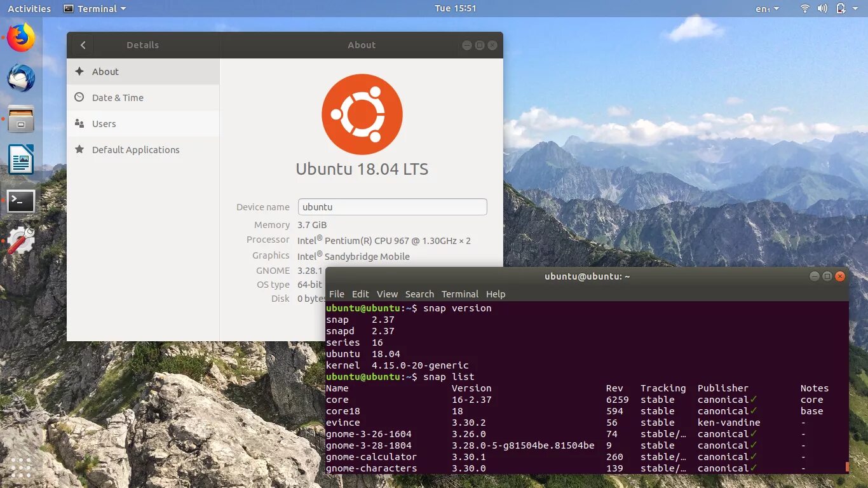This screenshot has height=488, width=868.
Task: Click the 'Notes' column header text
Action: click(815, 388)
